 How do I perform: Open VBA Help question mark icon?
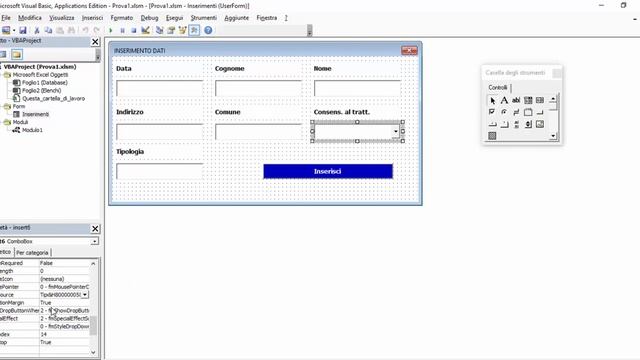point(208,30)
